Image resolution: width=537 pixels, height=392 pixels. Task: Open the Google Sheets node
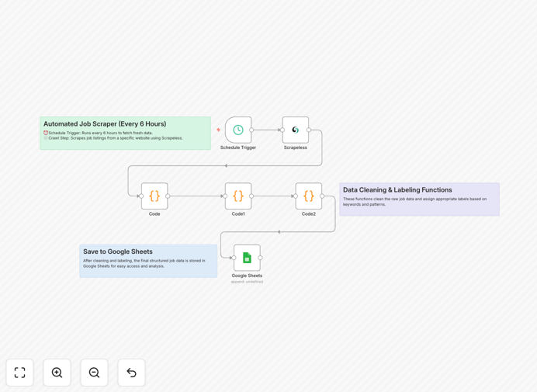[x=247, y=258]
